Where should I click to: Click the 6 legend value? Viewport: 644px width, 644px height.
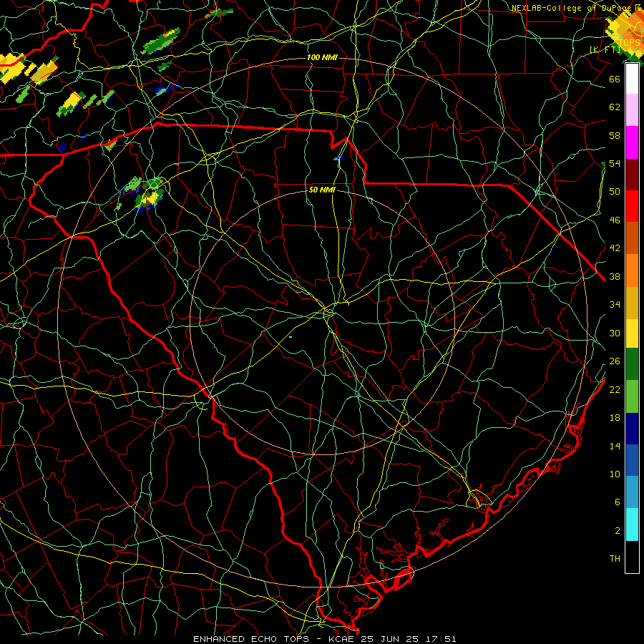(x=618, y=502)
